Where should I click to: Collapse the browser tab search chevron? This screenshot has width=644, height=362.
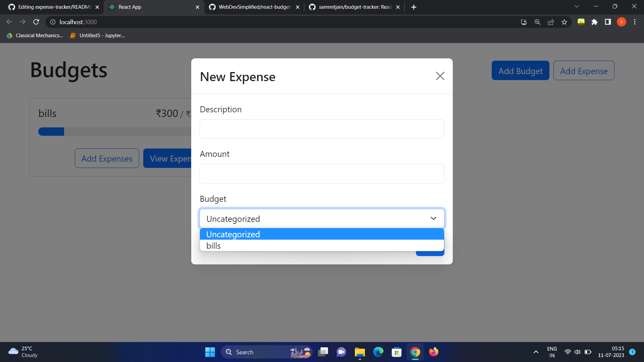577,6
